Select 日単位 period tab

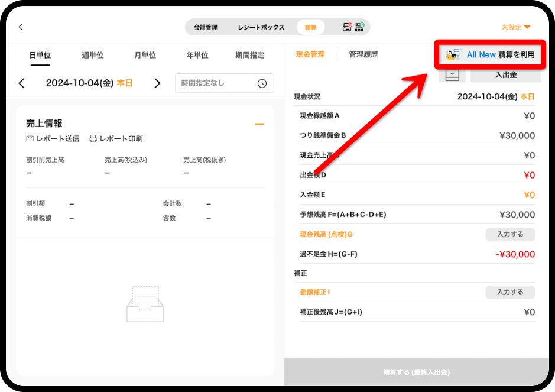pos(40,55)
